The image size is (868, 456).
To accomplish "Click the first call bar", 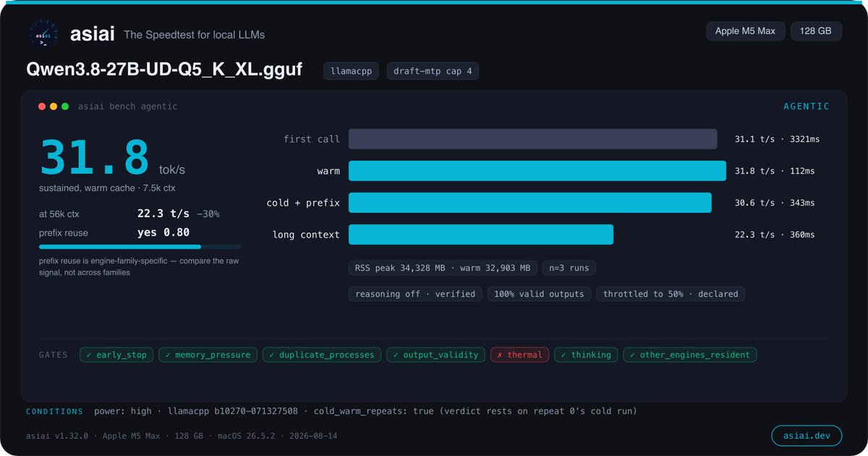I will 532,139.
